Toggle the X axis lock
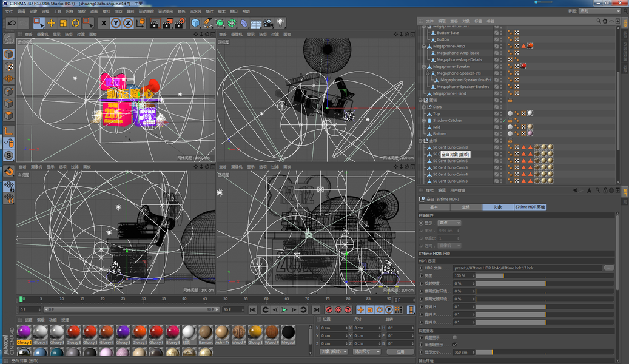 tap(104, 23)
